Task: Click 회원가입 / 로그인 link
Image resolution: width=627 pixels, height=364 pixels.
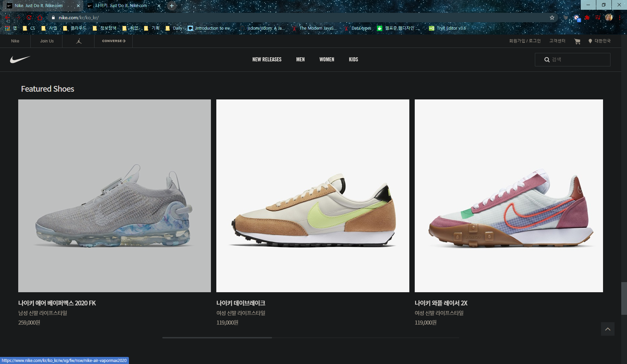Action: click(x=525, y=41)
